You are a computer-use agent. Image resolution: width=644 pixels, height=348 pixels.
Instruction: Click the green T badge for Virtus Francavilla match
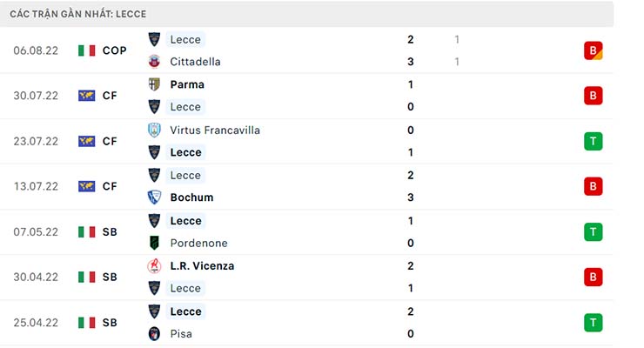coord(594,141)
